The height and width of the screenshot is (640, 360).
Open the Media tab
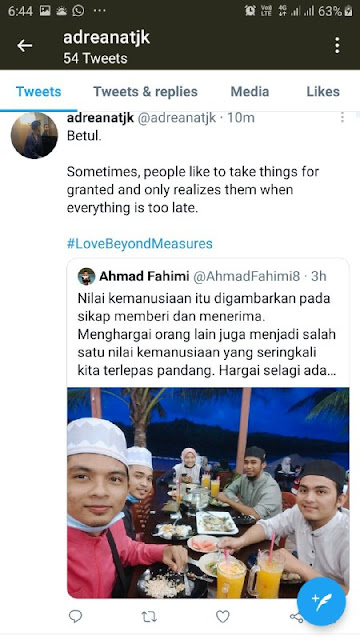[250, 91]
